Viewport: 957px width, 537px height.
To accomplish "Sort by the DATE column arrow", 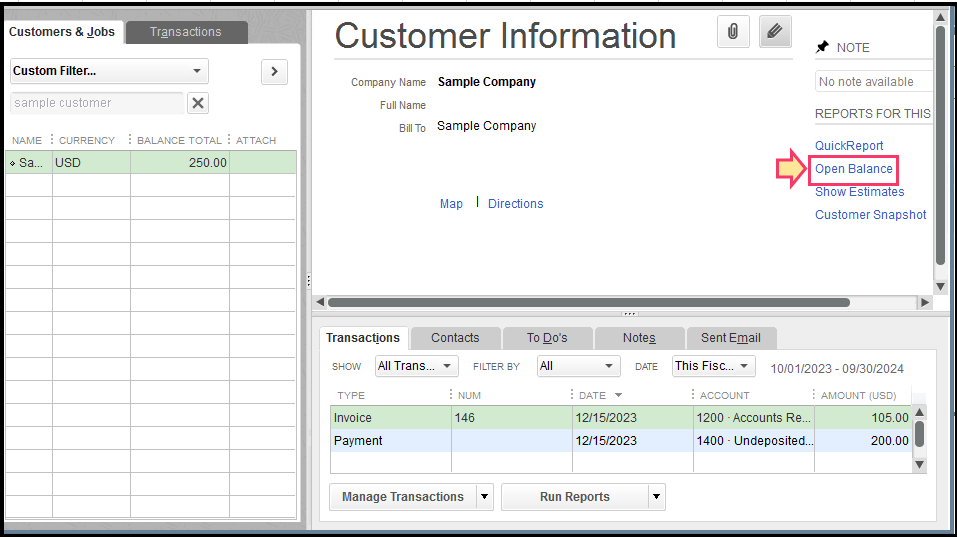I will click(x=618, y=395).
